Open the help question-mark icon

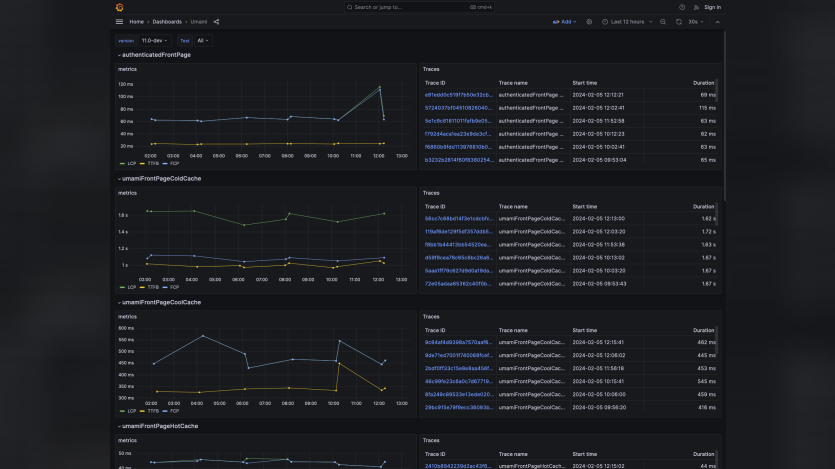682,7
